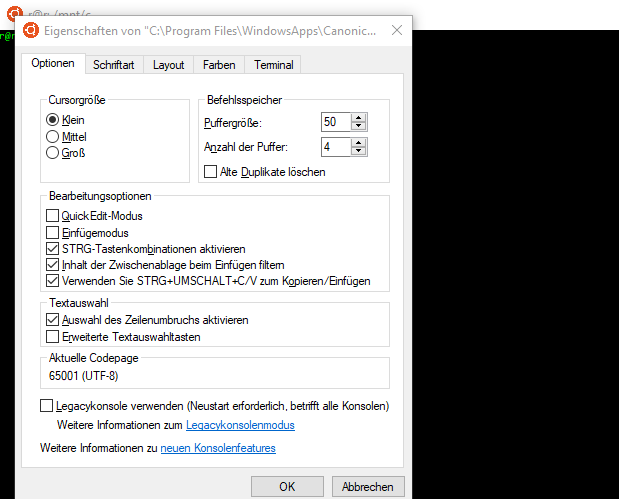
Task: Follow the neuen Konsolenfeatures link
Action: tap(218, 448)
